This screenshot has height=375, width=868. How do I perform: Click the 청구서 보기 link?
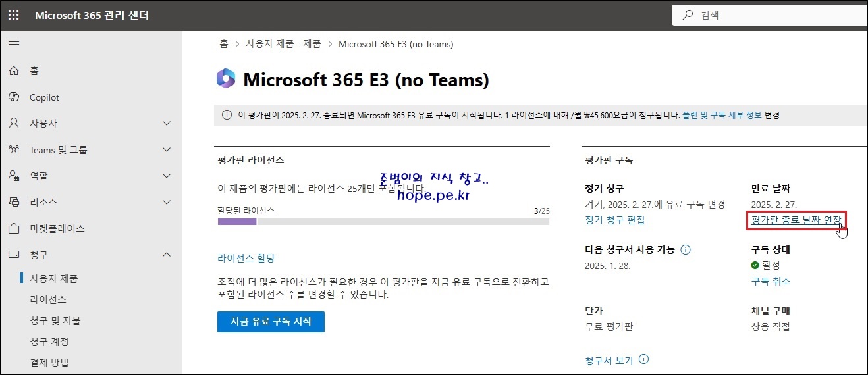(x=609, y=361)
